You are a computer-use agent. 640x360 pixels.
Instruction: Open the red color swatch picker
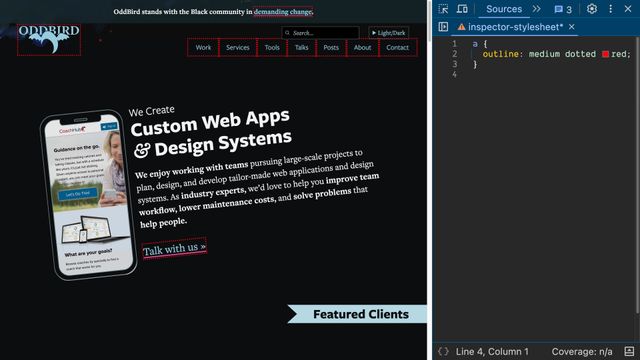(605, 54)
